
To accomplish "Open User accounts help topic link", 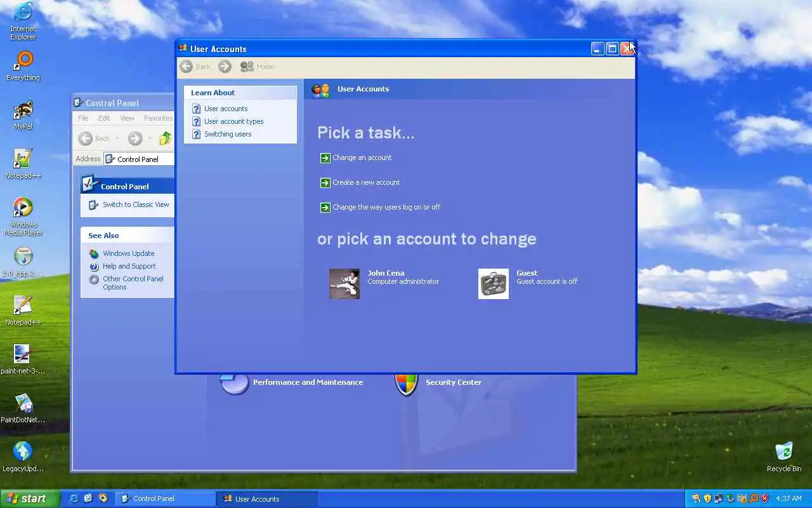I will click(x=226, y=109).
